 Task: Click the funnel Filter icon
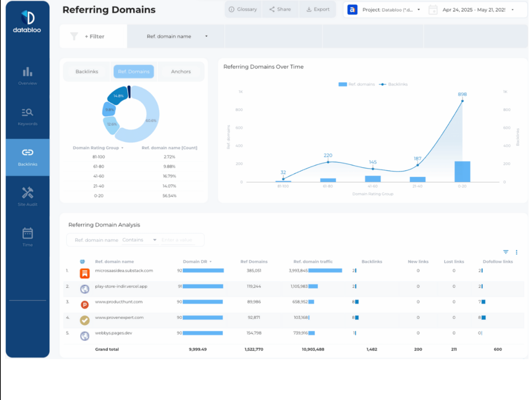tap(74, 36)
